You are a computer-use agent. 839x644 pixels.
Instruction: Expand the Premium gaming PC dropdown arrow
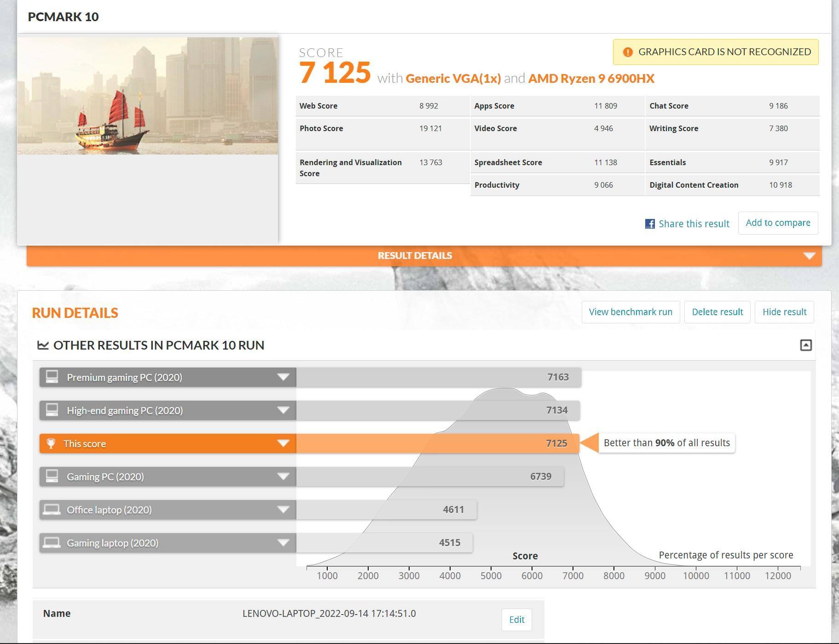click(x=283, y=377)
